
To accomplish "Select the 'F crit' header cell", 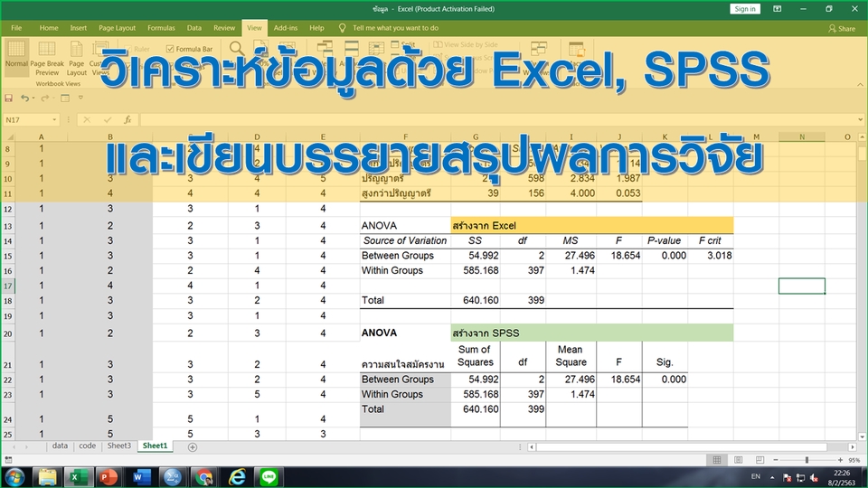I will pos(711,240).
